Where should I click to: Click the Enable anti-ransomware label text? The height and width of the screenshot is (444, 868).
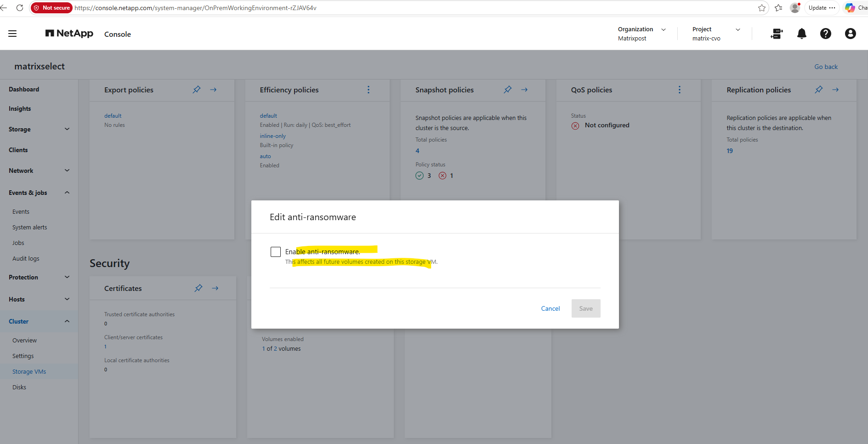point(323,251)
